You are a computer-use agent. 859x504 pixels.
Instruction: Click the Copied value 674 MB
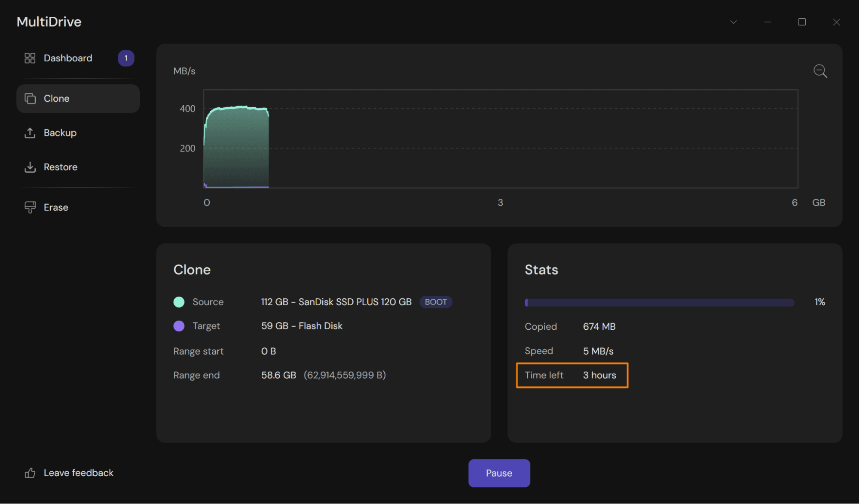[x=599, y=326]
